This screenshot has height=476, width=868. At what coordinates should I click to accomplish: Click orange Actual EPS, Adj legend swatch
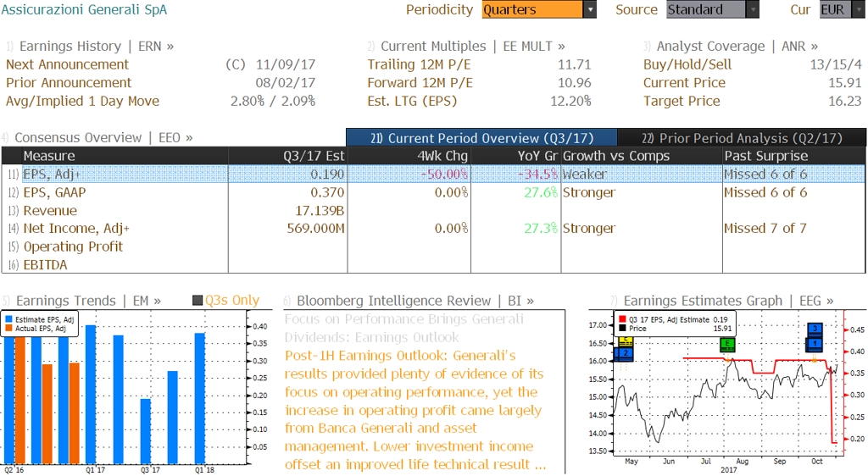point(8,329)
